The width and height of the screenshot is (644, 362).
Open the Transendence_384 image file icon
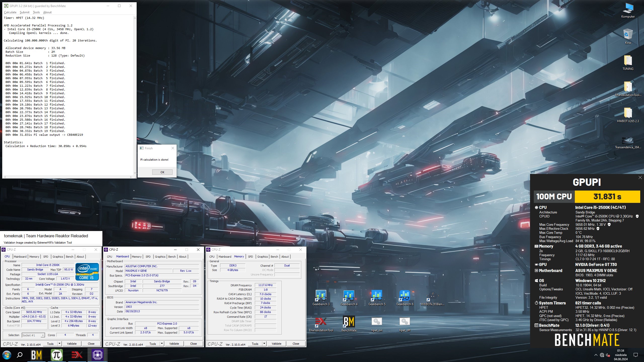tap(628, 142)
